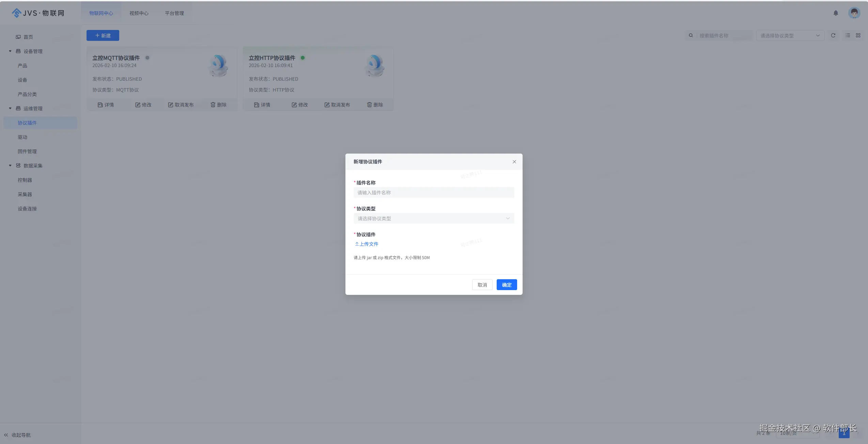
Task: Click the refresh icon in toolbar
Action: 833,35
